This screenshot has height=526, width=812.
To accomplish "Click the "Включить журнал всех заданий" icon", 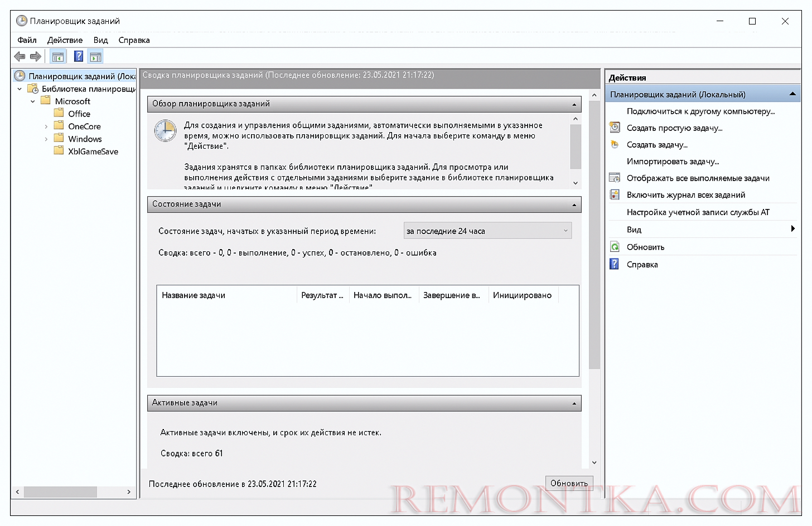I will coord(615,194).
